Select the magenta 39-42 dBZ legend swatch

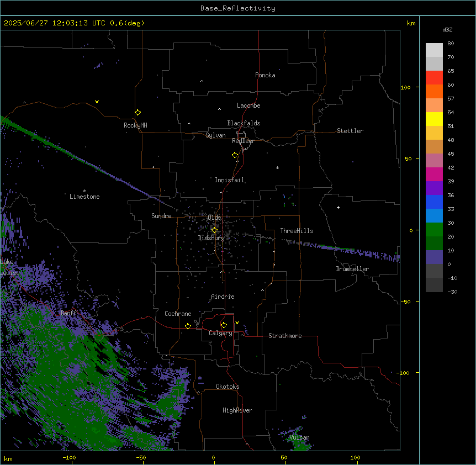click(434, 174)
